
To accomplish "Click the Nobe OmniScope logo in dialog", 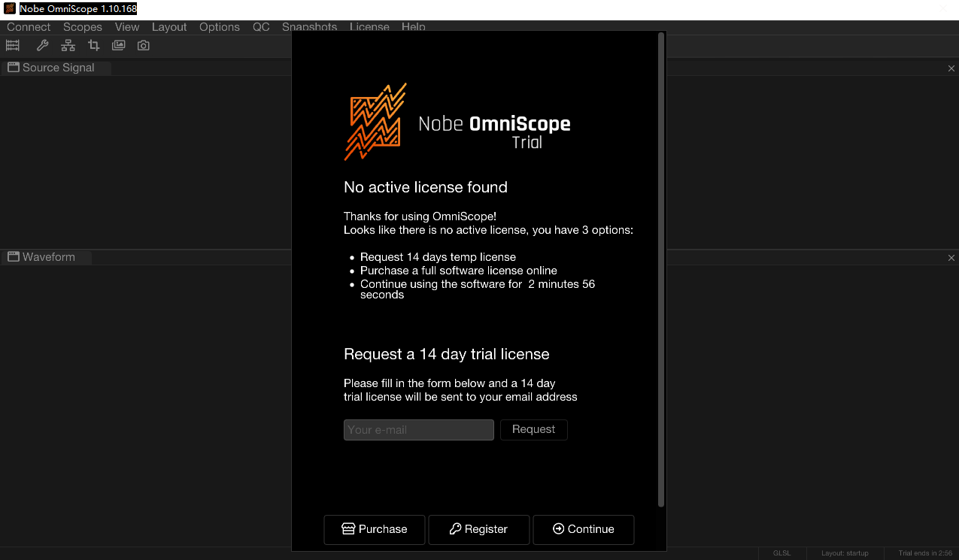I will click(375, 122).
